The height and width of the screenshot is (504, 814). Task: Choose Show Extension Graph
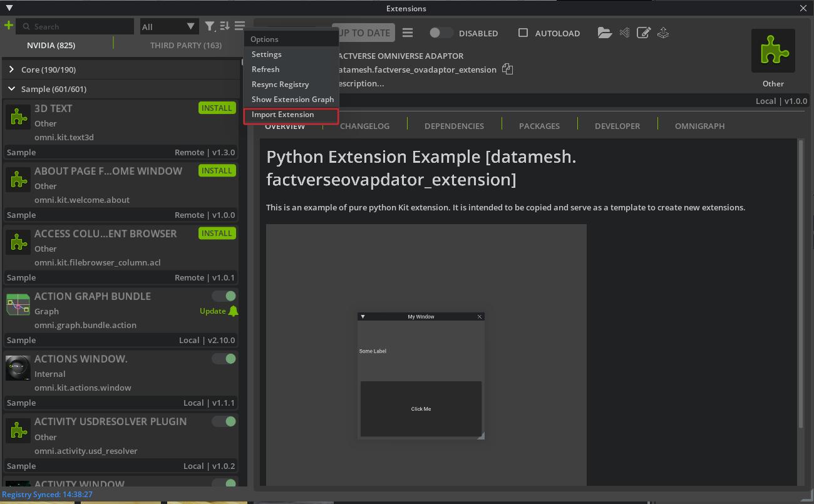[x=291, y=100]
